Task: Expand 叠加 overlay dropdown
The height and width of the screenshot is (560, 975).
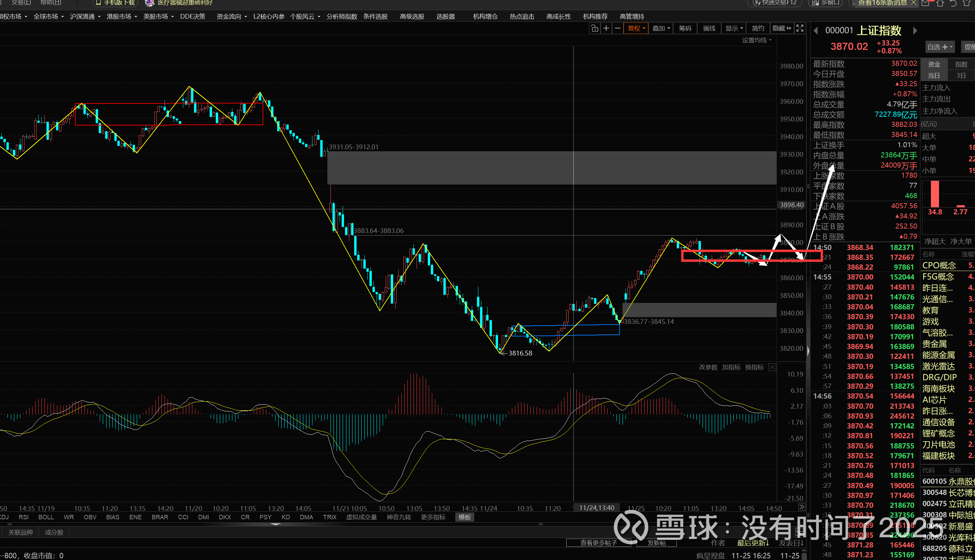Action: pyautogui.click(x=661, y=28)
